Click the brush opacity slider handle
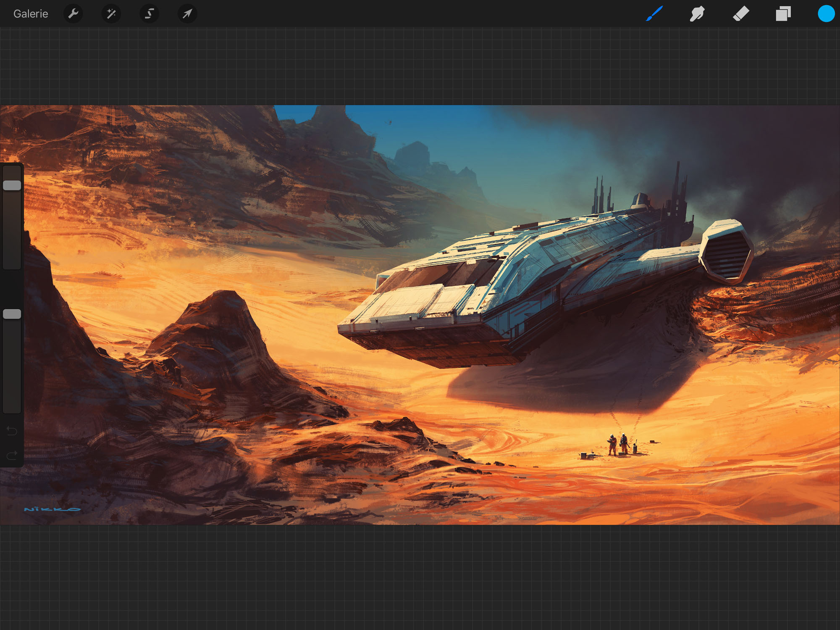The image size is (840, 630). tap(12, 314)
